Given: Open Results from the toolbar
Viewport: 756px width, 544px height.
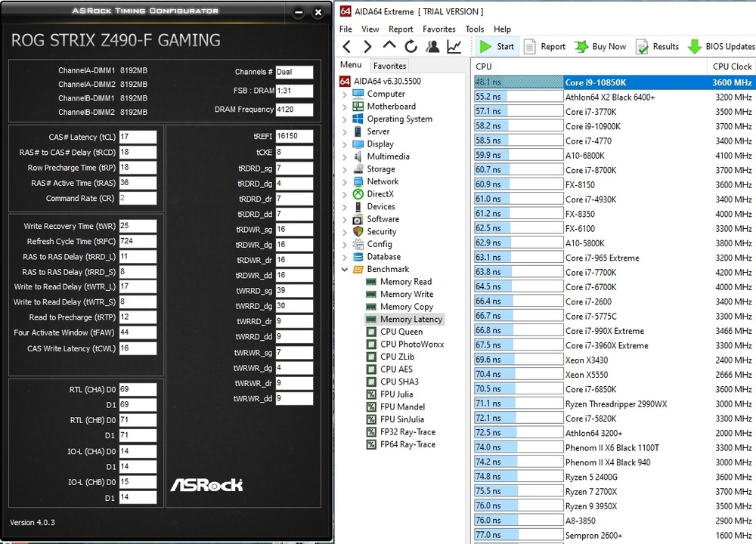Looking at the screenshot, I should point(657,46).
